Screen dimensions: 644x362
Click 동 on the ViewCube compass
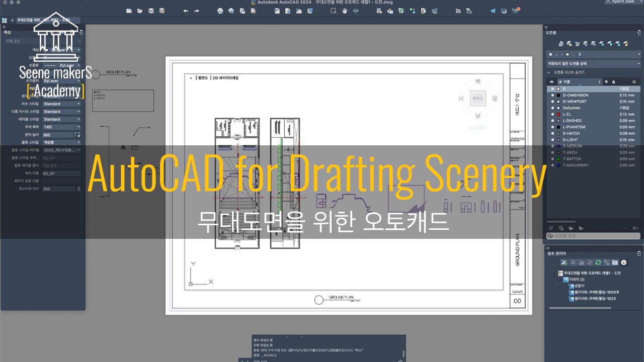point(495,99)
